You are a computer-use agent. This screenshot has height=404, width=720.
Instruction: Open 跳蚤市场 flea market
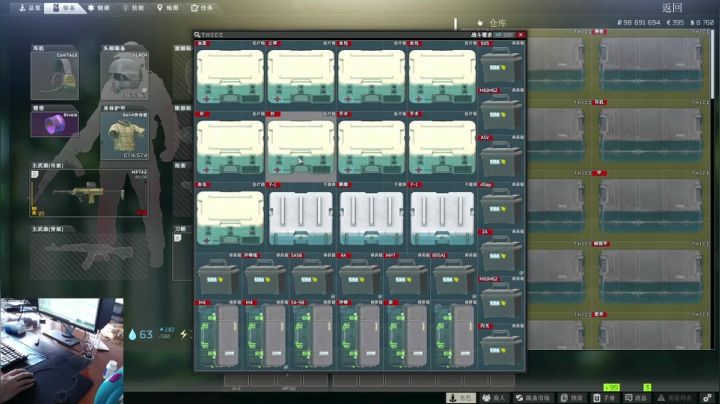(x=533, y=398)
